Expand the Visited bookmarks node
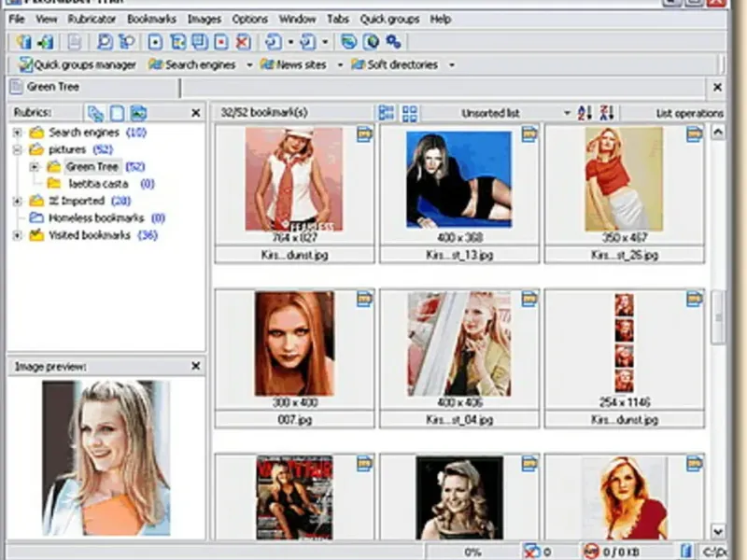747x560 pixels. (17, 235)
